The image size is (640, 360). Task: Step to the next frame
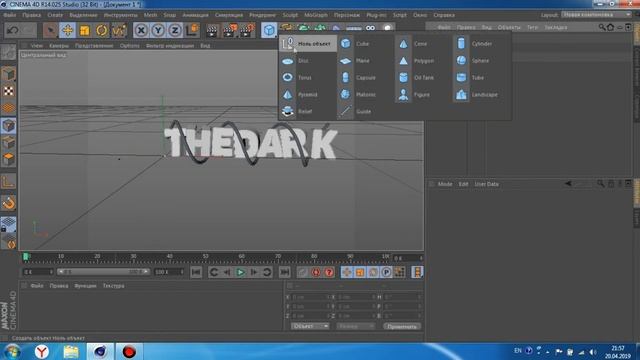click(254, 272)
